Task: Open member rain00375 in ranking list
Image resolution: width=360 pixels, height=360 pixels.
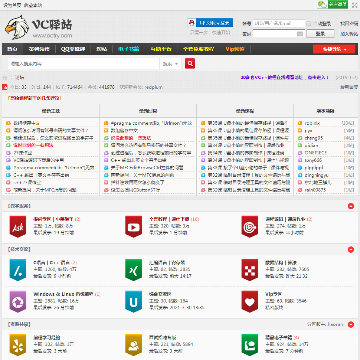Action: pyautogui.click(x=315, y=190)
